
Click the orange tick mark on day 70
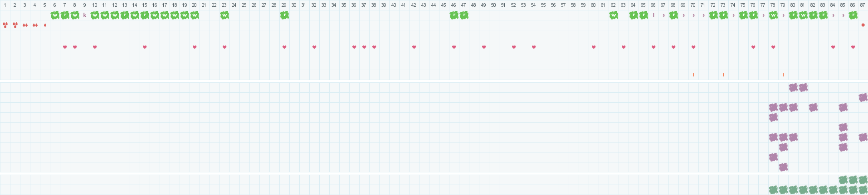pyautogui.click(x=693, y=75)
